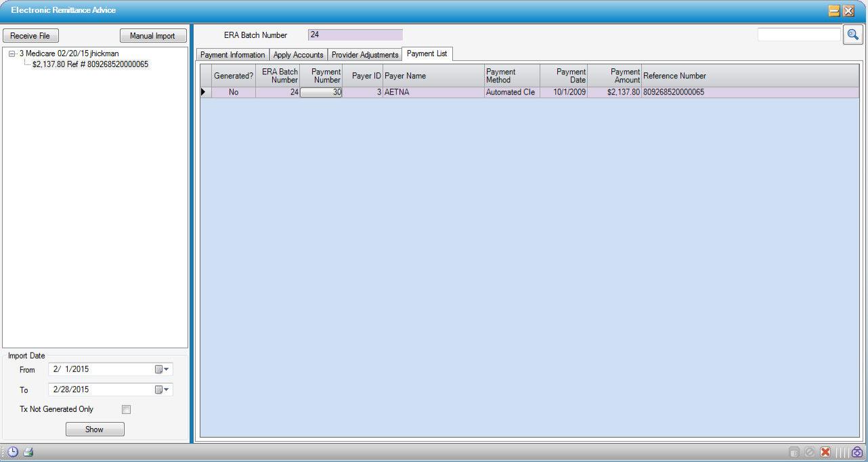Click the red X exit icon in status bar

(x=825, y=452)
